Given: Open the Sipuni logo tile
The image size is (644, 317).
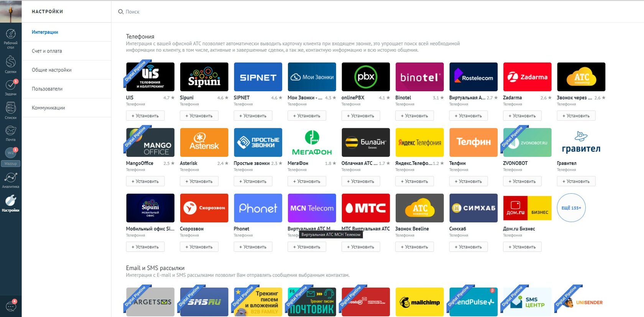Looking at the screenshot, I should point(204,77).
